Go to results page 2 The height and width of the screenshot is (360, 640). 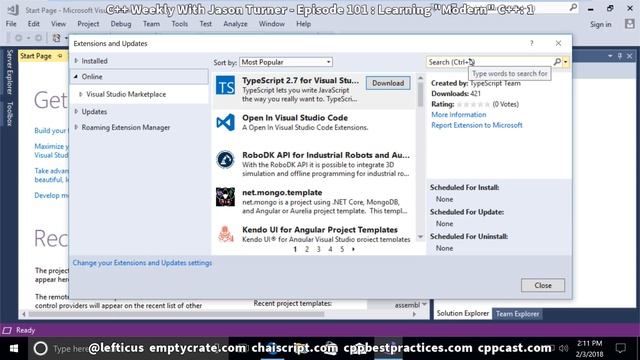tap(307, 249)
